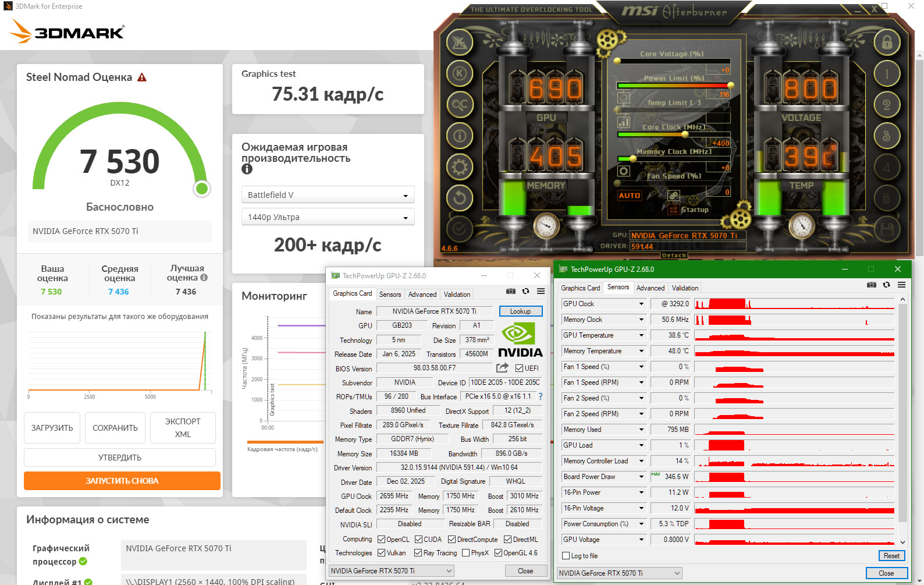Toggle the link icon next to AUTO in Afterburner

point(674,196)
